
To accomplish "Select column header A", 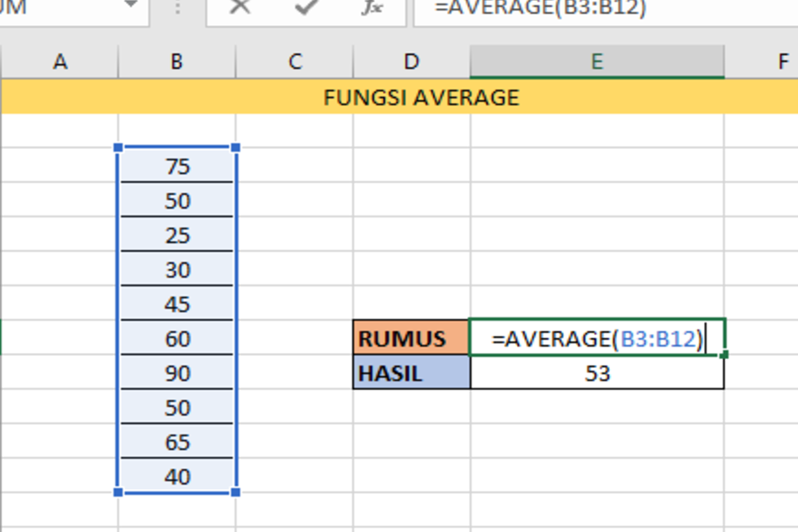I will pos(60,62).
